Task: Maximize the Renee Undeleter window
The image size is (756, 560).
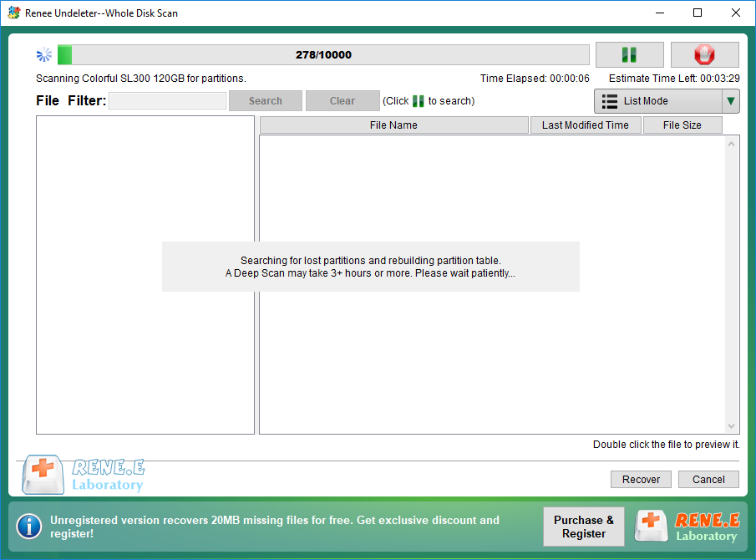Action: (698, 13)
